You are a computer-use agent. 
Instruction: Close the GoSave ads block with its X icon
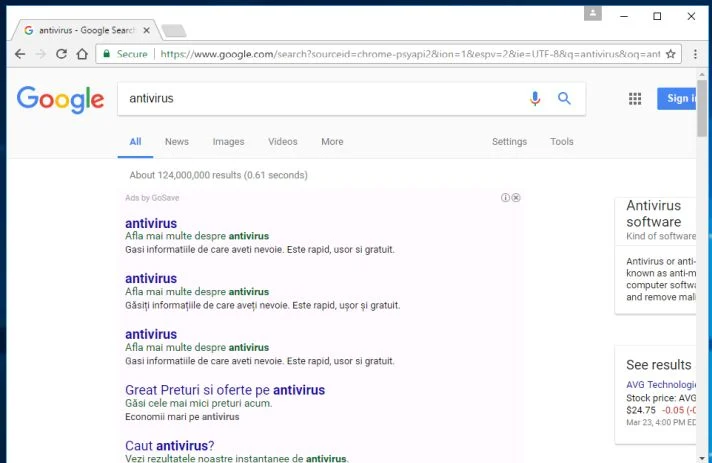pos(516,197)
